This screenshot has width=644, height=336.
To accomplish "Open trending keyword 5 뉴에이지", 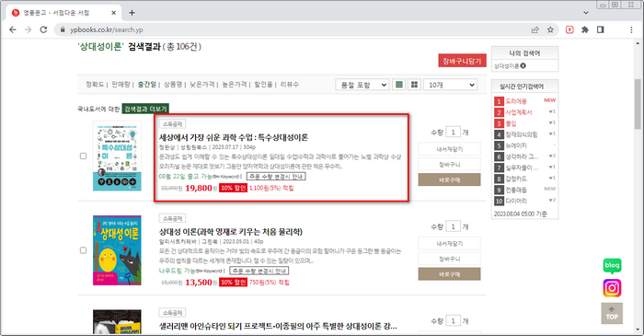I will [516, 145].
